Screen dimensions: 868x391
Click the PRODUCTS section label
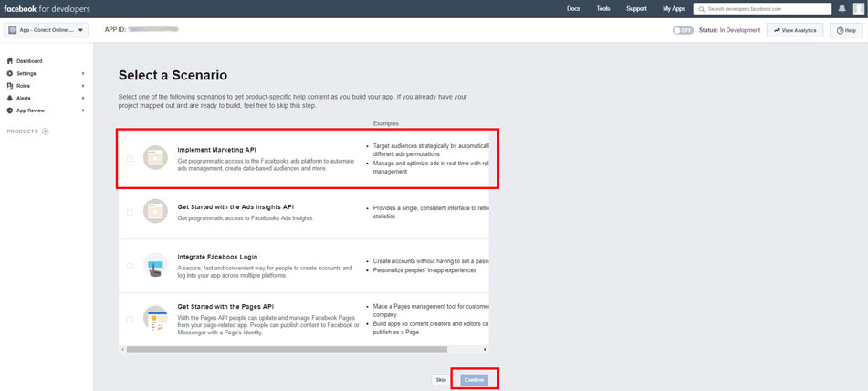pos(23,132)
